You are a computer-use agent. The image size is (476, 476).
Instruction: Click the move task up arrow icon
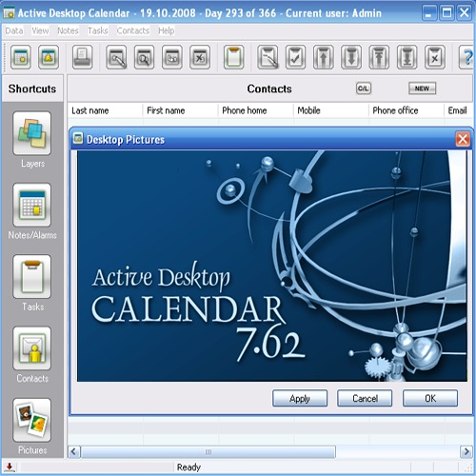click(324, 57)
